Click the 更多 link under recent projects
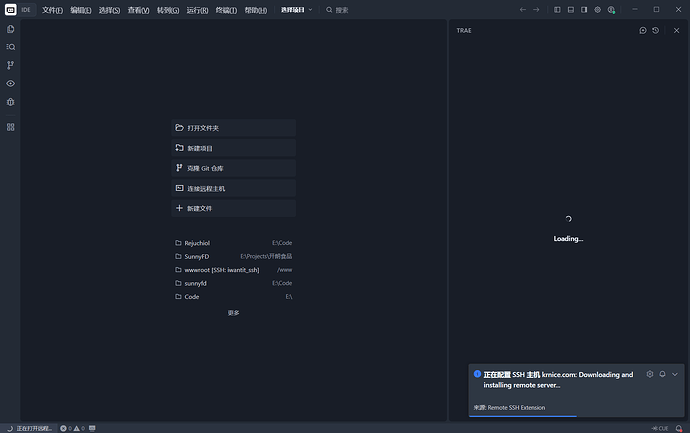Screen dimensions: 690x433 pos(234,313)
